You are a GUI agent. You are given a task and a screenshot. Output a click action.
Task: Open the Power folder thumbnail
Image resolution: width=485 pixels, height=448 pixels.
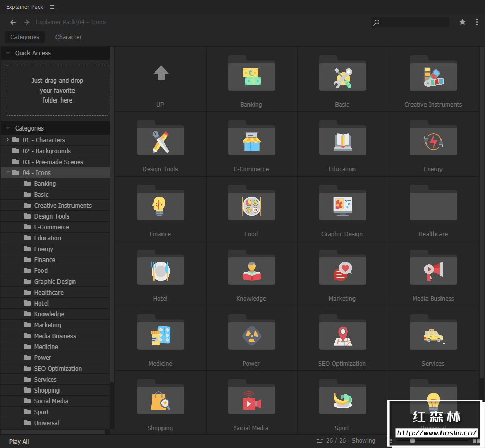point(252,332)
